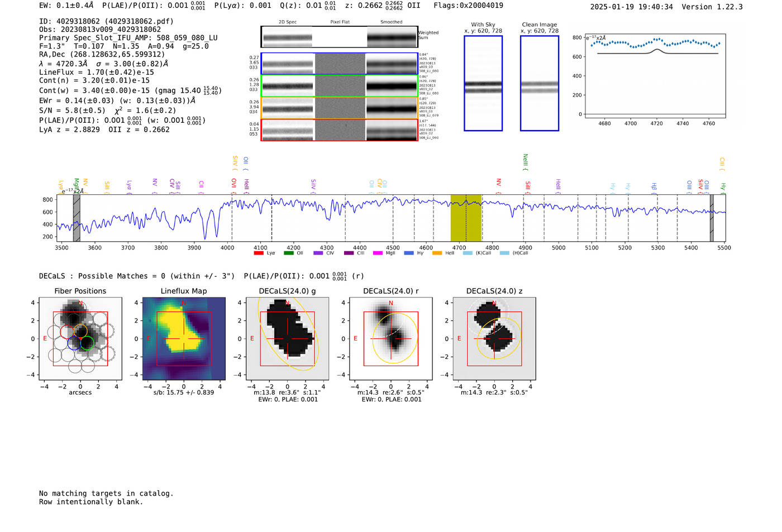Viewport: 782px width, 532px height.
Task: Open the With Sky image
Action: click(483, 83)
